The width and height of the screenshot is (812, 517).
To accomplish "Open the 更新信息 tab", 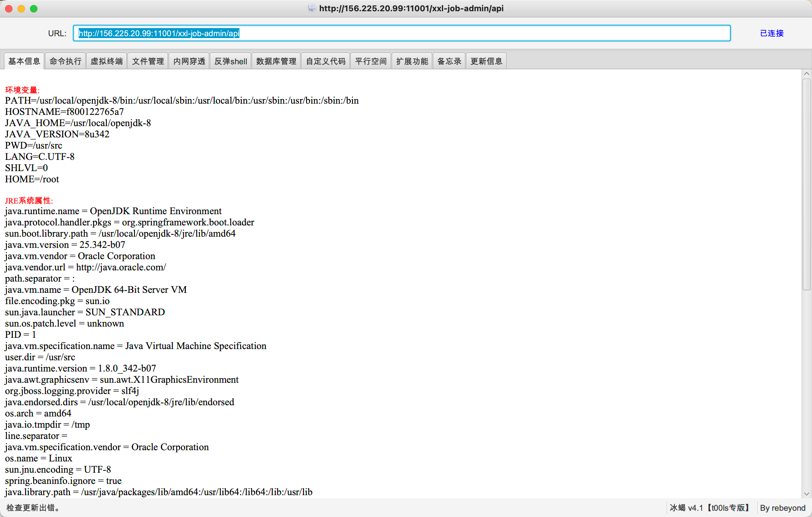I will click(x=486, y=61).
